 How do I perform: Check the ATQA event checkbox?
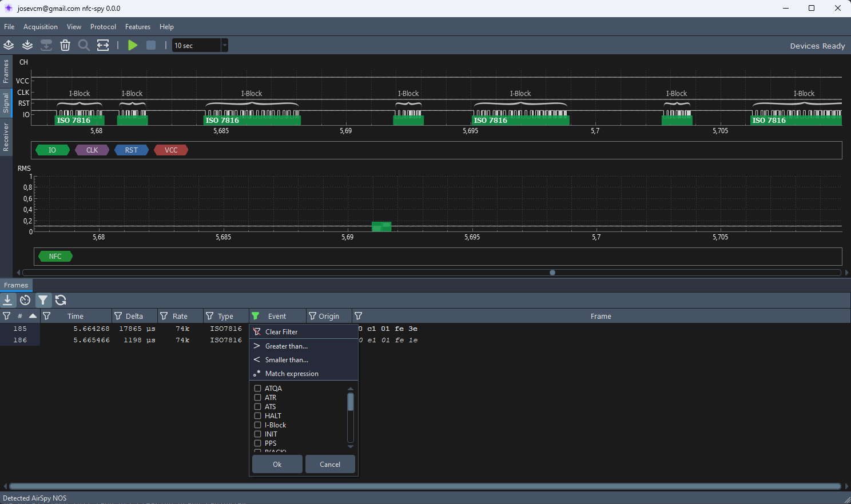click(257, 389)
